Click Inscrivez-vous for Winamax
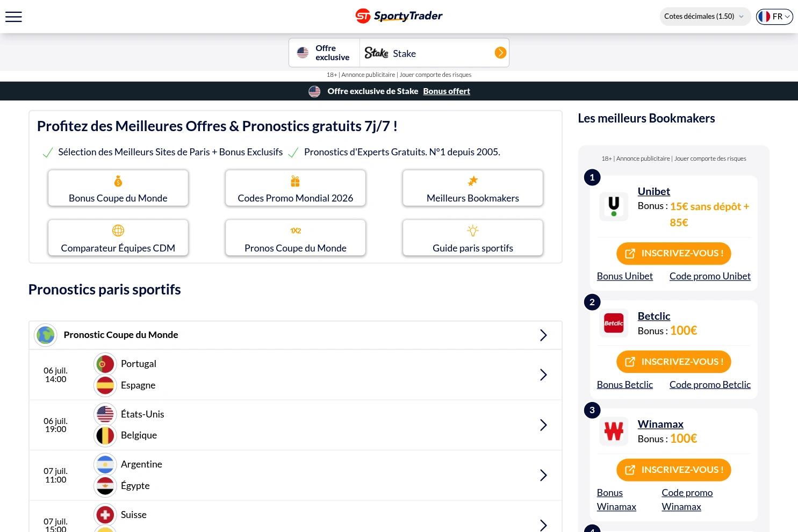This screenshot has width=798, height=532. [x=674, y=470]
